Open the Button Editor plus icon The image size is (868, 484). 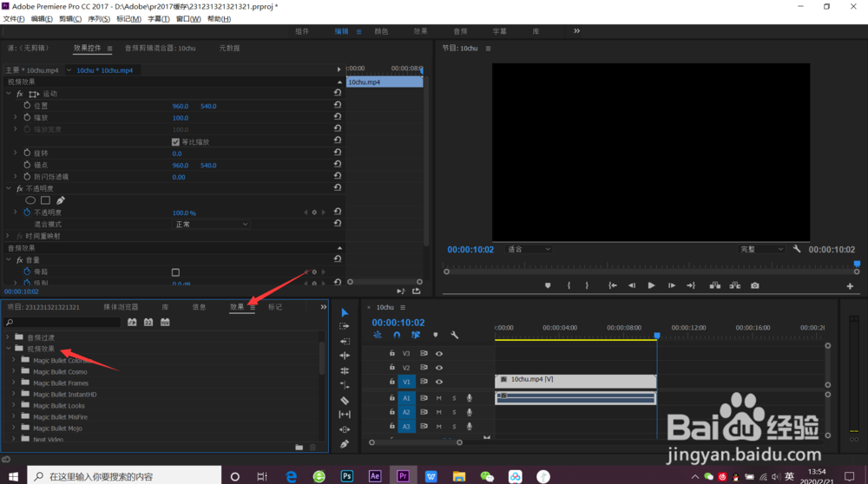click(850, 286)
